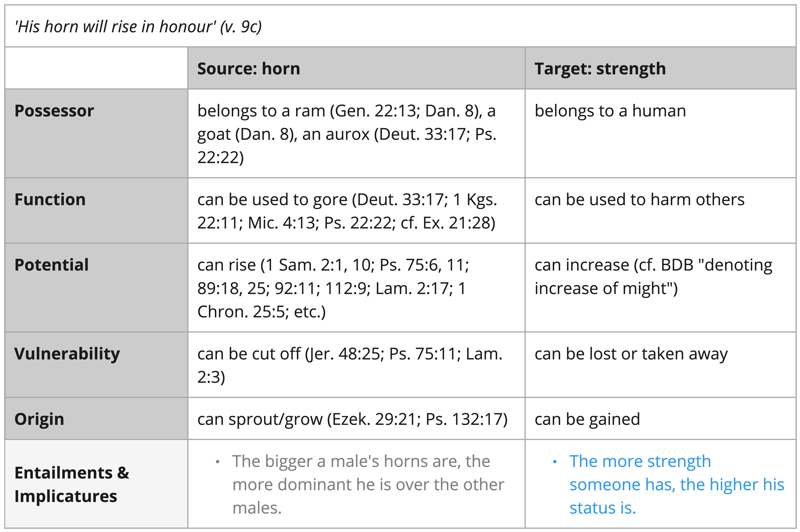The width and height of the screenshot is (800, 532).
Task: Click the cell 'belongs to a human'
Action: pos(660,133)
